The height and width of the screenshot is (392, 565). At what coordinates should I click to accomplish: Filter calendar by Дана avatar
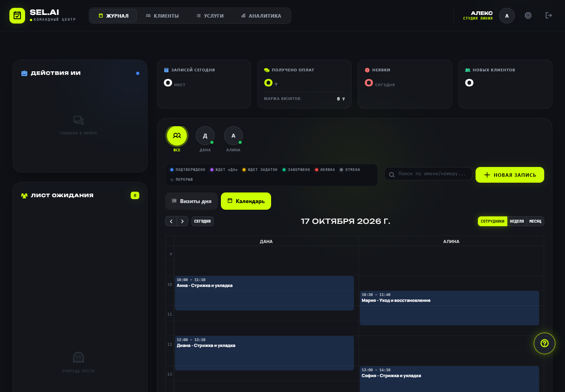pos(205,136)
